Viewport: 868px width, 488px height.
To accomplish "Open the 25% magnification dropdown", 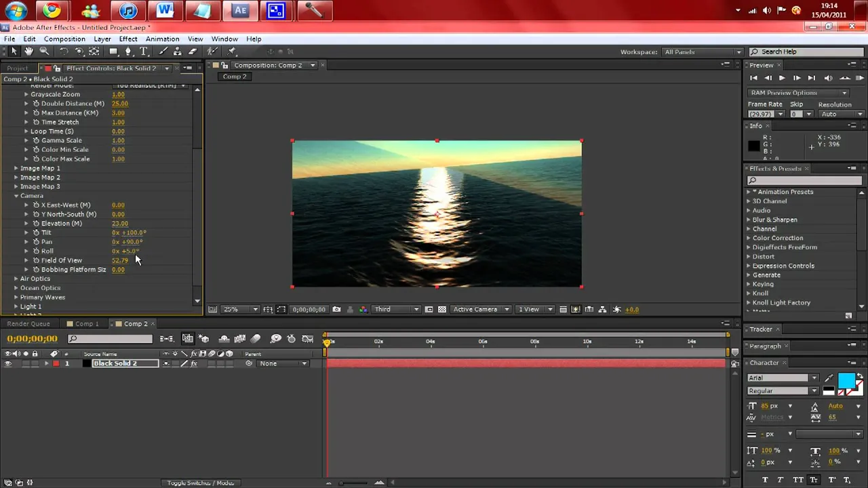I will [x=241, y=310].
